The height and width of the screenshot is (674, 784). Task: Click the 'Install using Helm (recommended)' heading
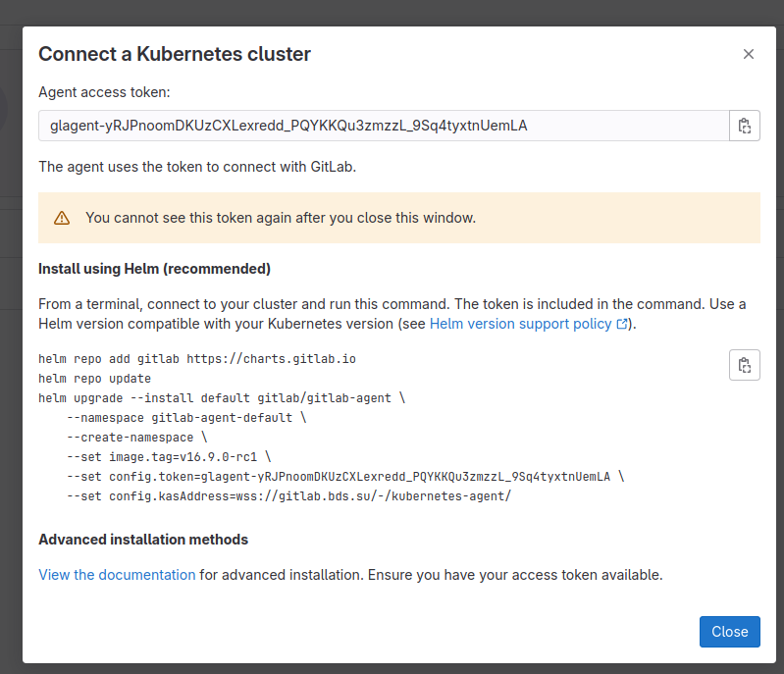pyautogui.click(x=154, y=269)
